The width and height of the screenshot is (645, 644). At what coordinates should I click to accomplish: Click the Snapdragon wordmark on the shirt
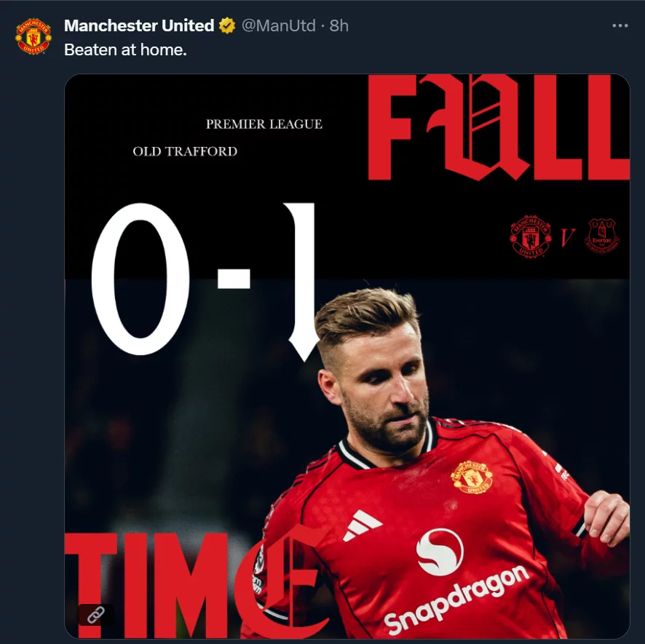pos(457,599)
